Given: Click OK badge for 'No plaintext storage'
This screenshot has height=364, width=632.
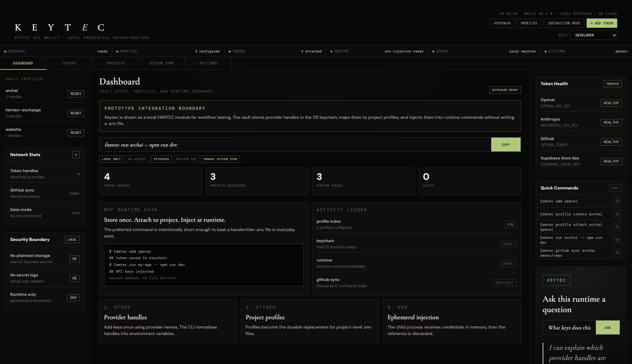Looking at the screenshot, I should (74, 259).
